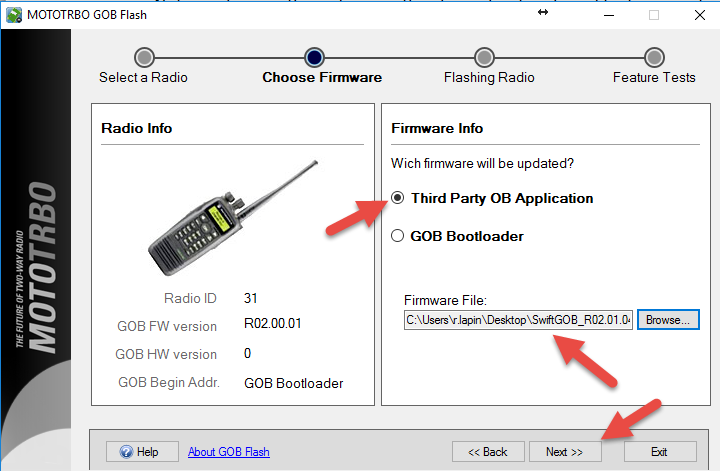The height and width of the screenshot is (471, 720).
Task: Go to Next >> step
Action: click(565, 452)
